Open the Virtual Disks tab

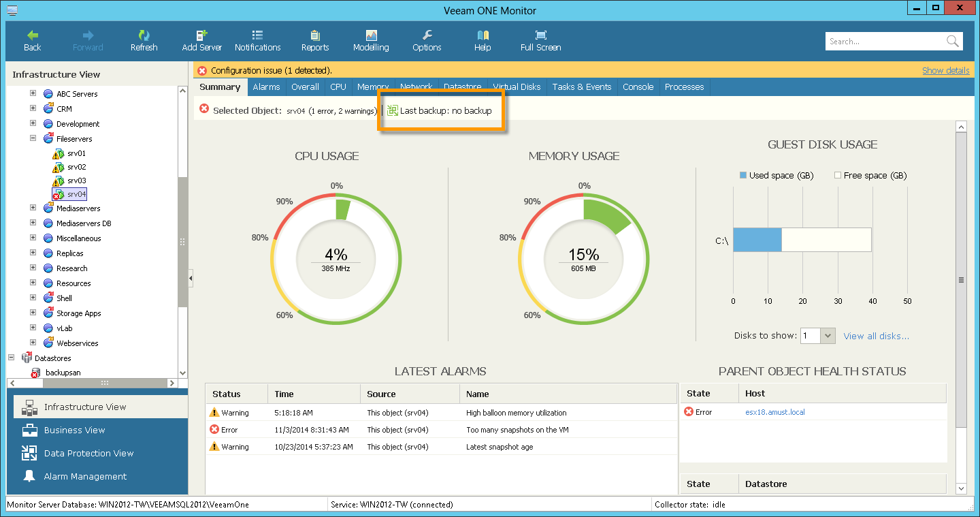click(517, 87)
